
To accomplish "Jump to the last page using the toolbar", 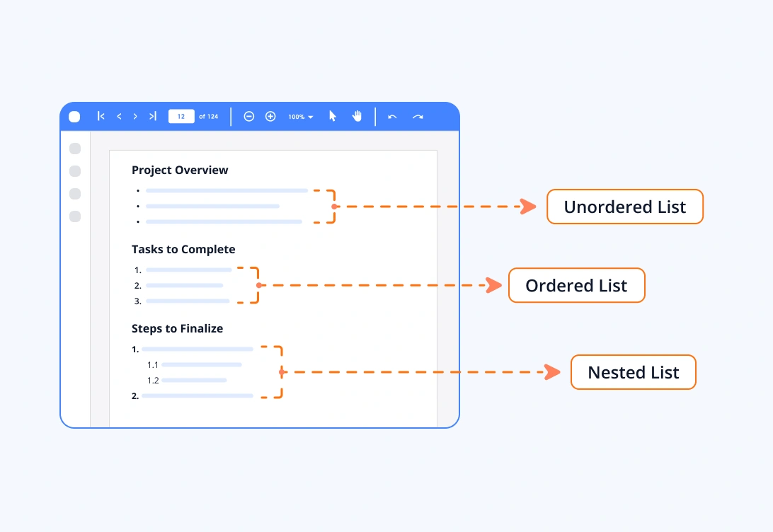I will [x=152, y=116].
